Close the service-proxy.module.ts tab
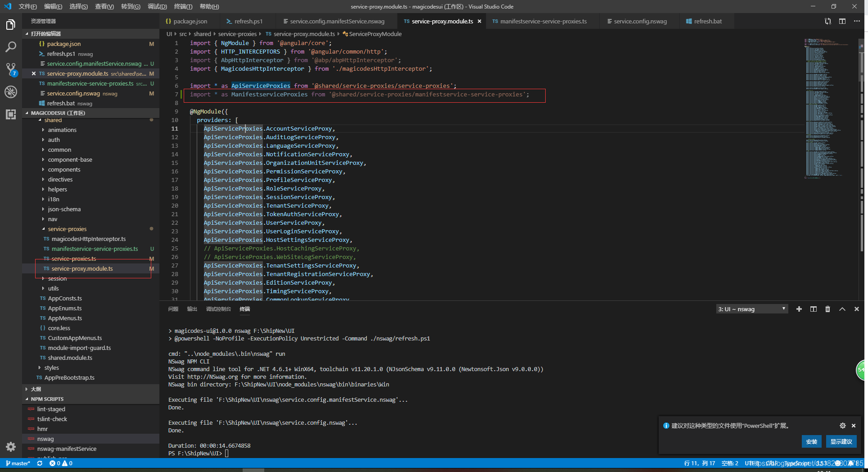 click(x=479, y=21)
